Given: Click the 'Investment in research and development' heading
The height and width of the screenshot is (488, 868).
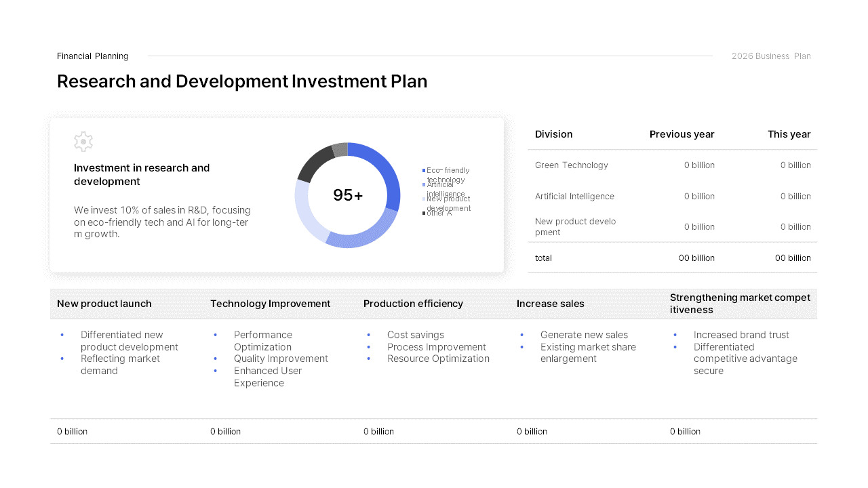Looking at the screenshot, I should point(142,175).
